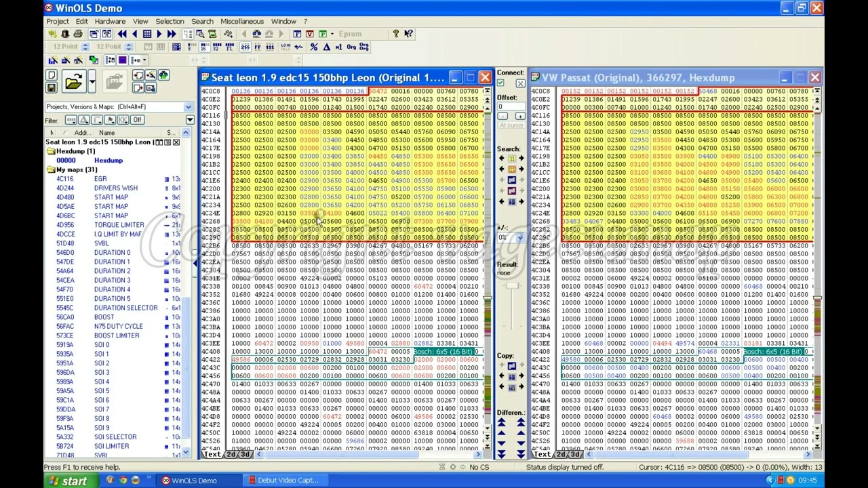Viewport: 868px width, 488px height.
Task: Click the yellow question mark help icon
Action: [395, 34]
